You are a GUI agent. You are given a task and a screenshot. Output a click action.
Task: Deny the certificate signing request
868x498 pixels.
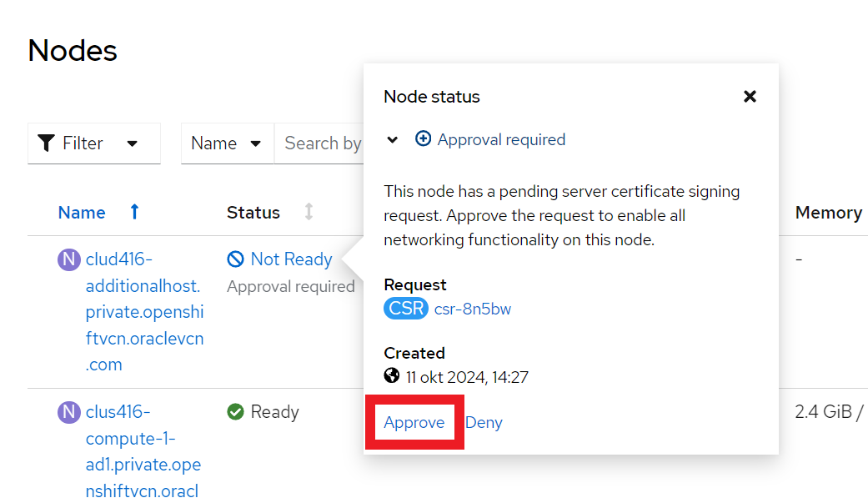(x=484, y=422)
